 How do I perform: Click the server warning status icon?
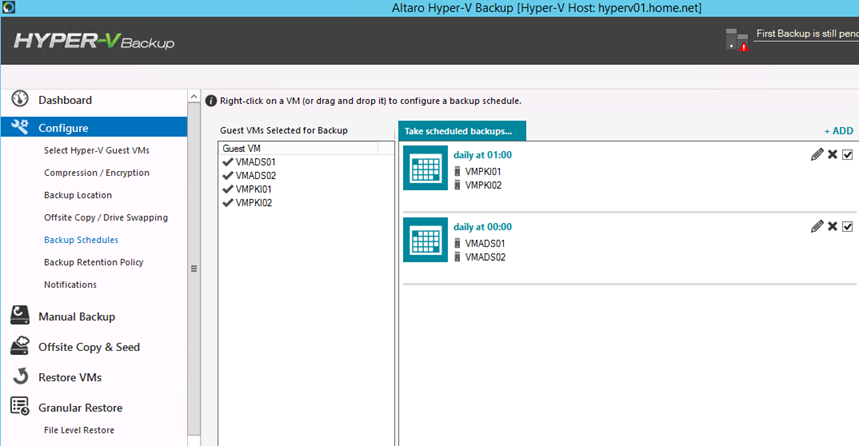737,39
